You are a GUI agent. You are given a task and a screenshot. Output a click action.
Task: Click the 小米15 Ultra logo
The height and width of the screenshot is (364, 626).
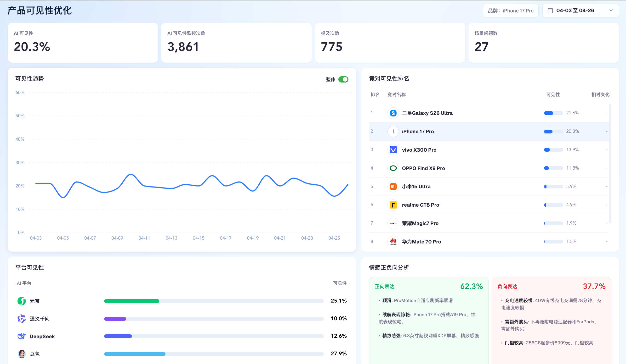pos(393,187)
